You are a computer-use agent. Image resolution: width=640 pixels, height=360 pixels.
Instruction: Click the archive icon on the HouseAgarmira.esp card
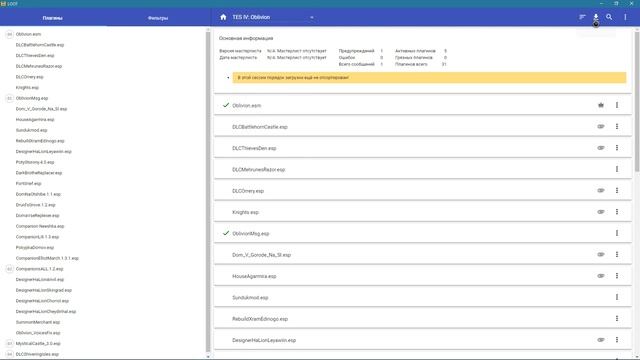(601, 276)
